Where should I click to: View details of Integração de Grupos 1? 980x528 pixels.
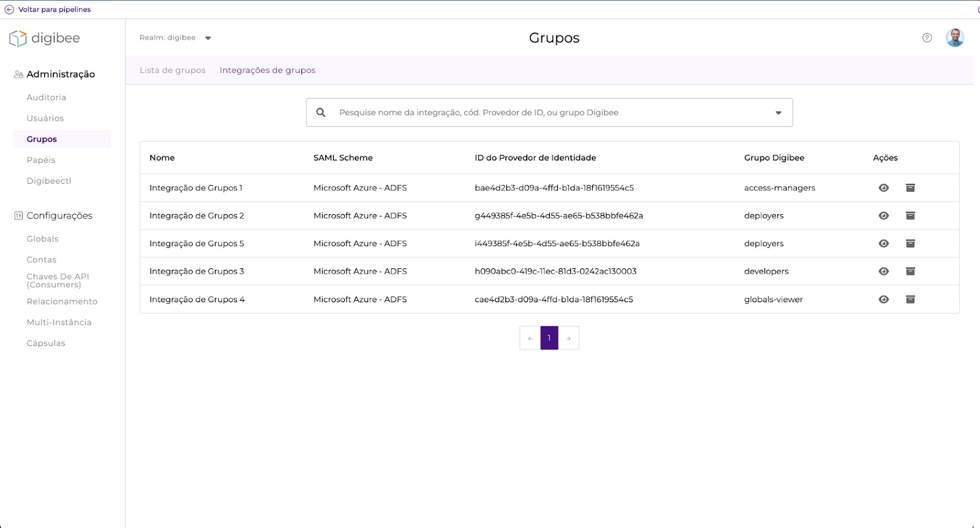click(x=883, y=188)
